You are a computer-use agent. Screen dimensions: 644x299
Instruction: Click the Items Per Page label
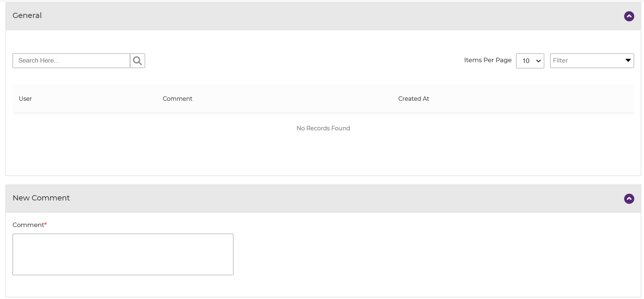[x=487, y=60]
